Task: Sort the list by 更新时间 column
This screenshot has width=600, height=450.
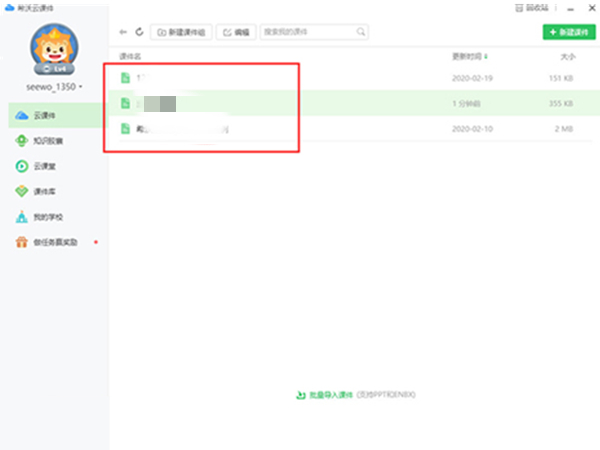Action: tap(468, 57)
